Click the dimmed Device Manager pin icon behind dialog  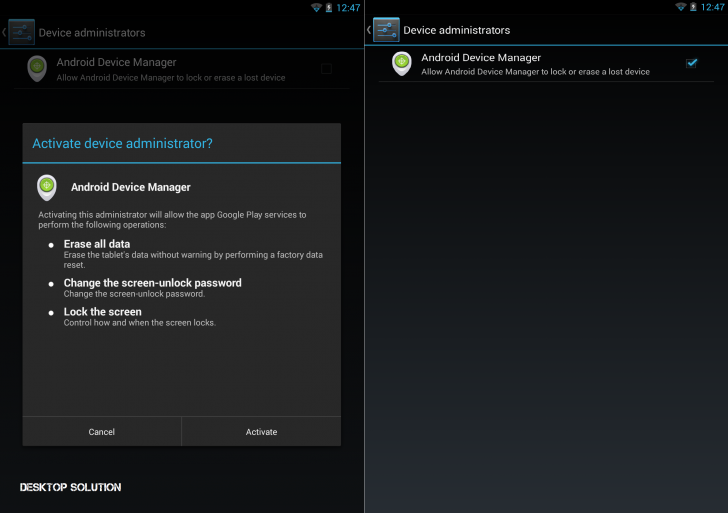point(37,69)
